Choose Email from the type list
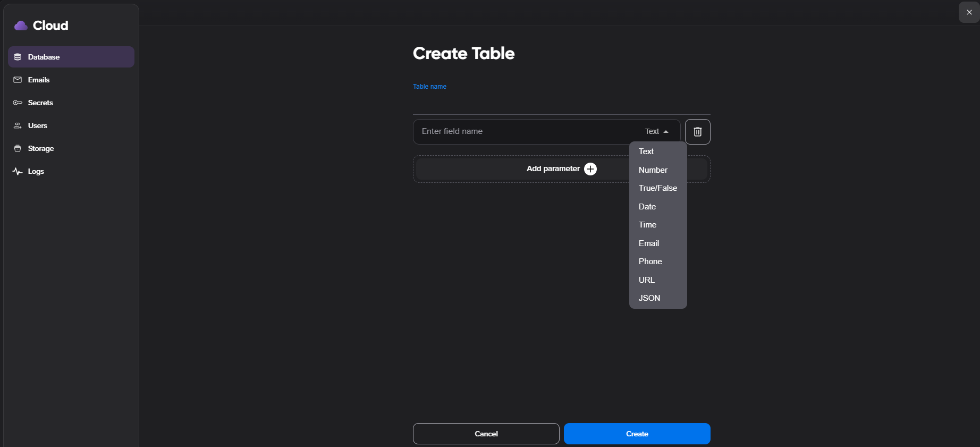The height and width of the screenshot is (447, 980). coord(658,243)
